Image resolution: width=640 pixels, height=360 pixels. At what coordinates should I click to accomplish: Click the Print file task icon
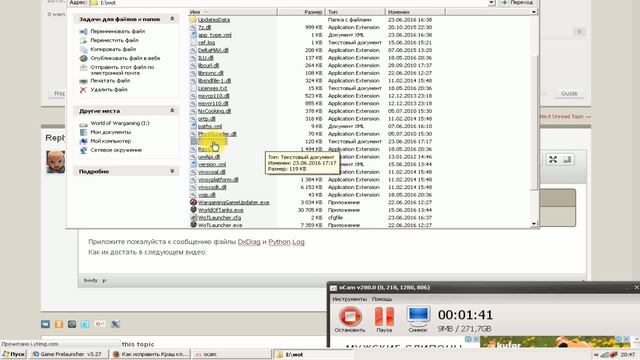tap(83, 81)
